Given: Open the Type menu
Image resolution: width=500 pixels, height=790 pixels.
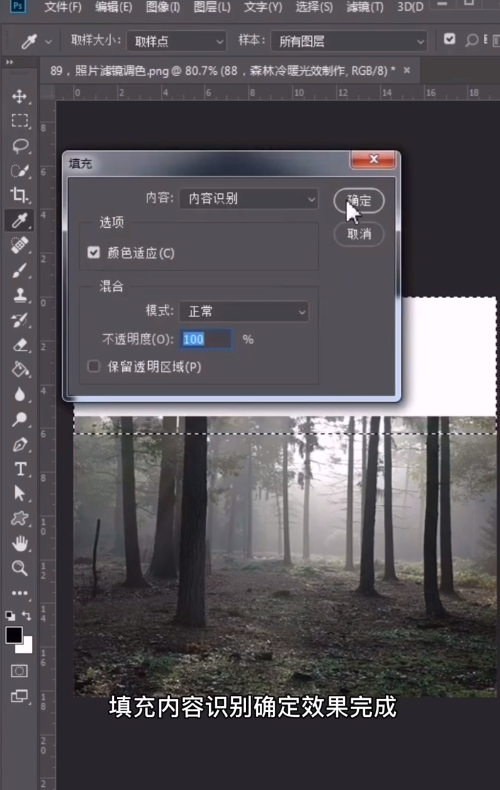Looking at the screenshot, I should pos(263,7).
